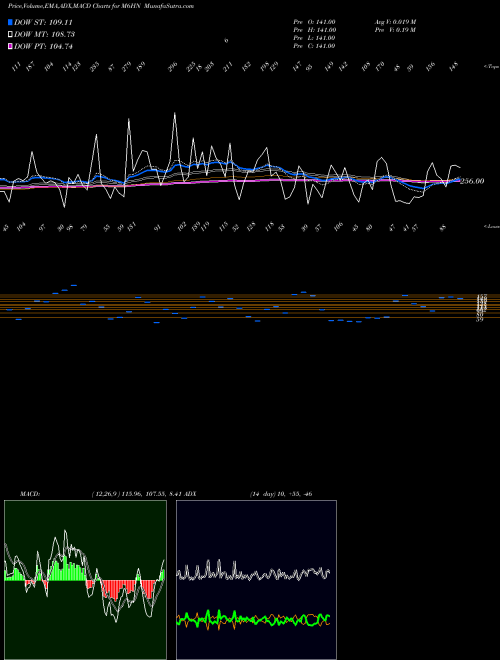Click the MACD indicator chart panel

pos(85,580)
